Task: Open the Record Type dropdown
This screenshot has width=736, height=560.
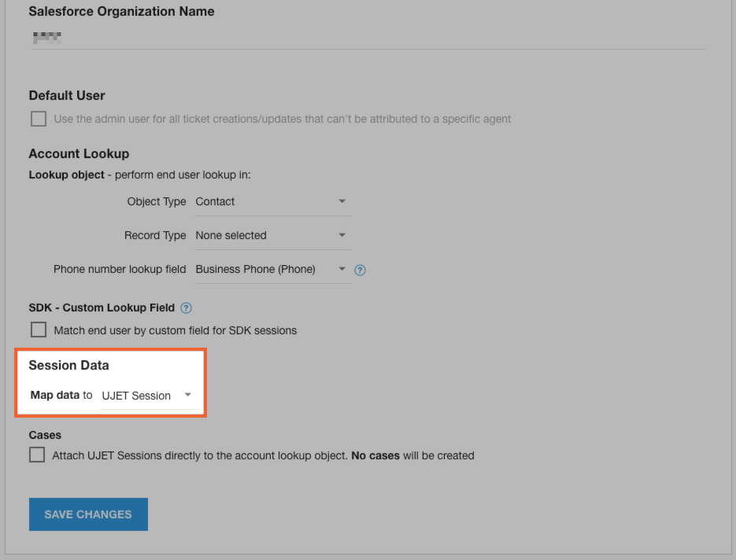Action: 272,236
